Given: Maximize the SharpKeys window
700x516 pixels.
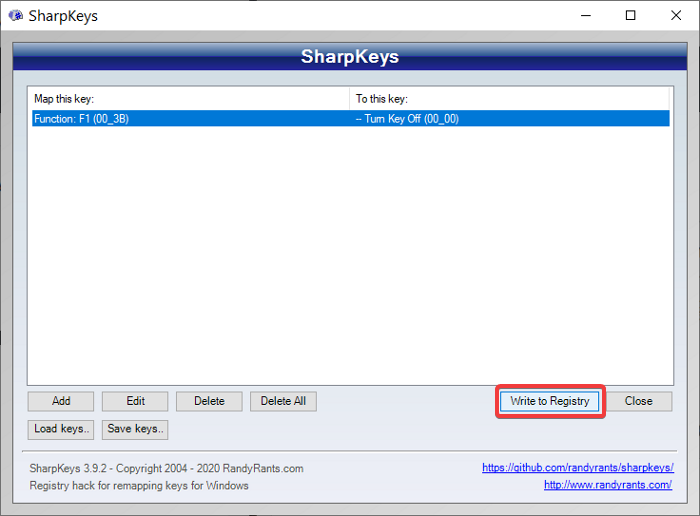Looking at the screenshot, I should pyautogui.click(x=630, y=16).
